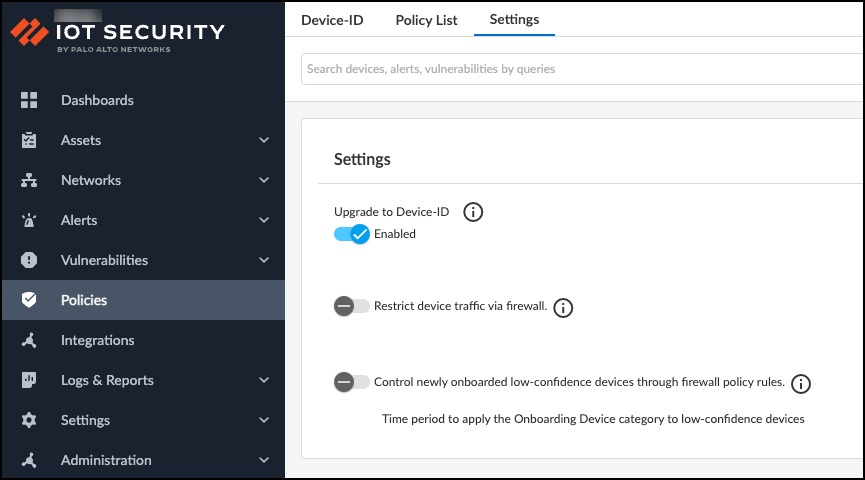Go to Policies in the sidebar
This screenshot has width=865, height=480.
[84, 300]
